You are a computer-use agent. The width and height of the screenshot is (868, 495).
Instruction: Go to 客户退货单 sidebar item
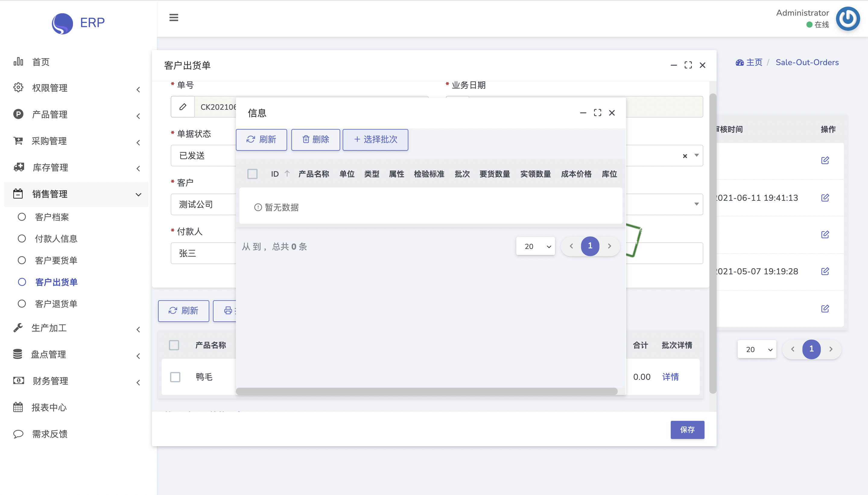click(x=56, y=304)
